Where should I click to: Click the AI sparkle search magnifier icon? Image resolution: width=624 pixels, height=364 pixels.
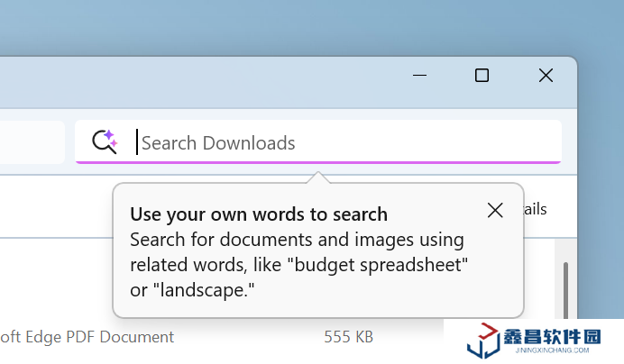pyautogui.click(x=105, y=141)
